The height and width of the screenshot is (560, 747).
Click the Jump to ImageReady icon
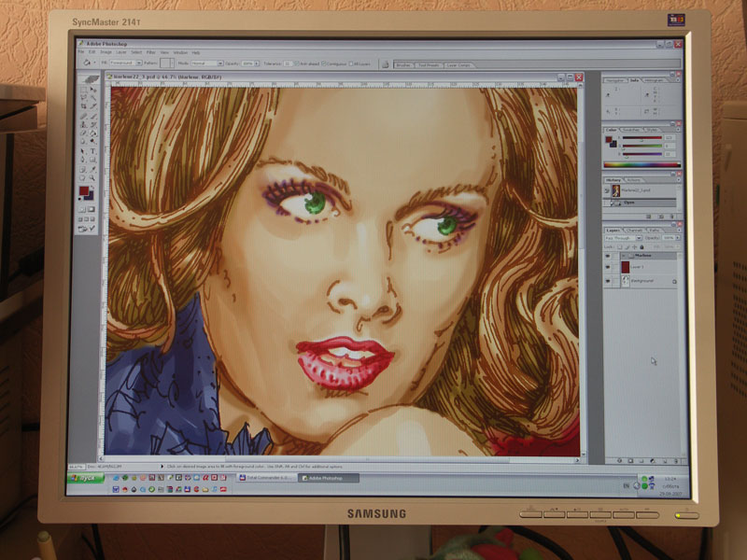coord(87,229)
